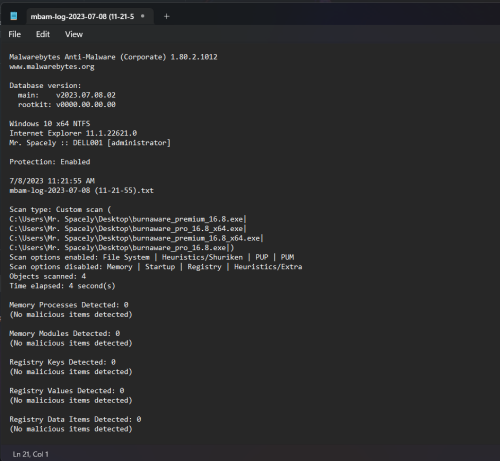Place cursor on Objects scanned: 4 line

(x=48, y=276)
